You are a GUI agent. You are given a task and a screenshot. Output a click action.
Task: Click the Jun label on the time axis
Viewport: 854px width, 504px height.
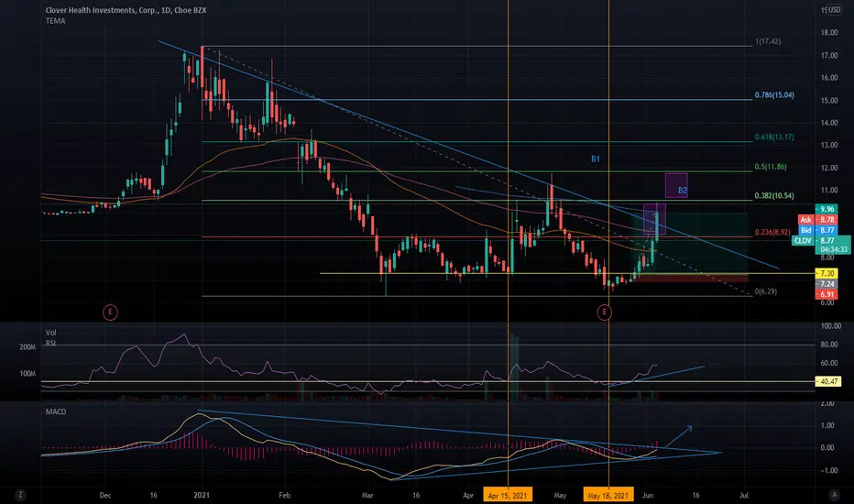pyautogui.click(x=648, y=495)
